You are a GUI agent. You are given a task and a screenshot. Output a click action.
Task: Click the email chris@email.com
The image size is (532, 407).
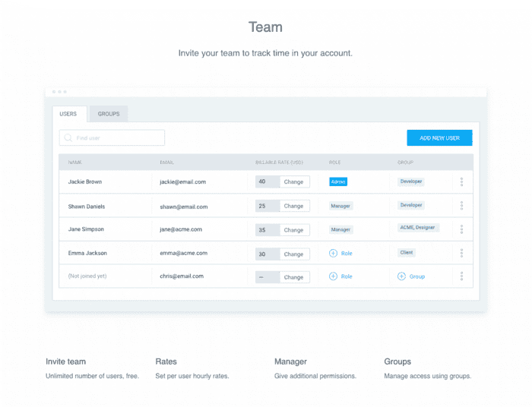tap(182, 276)
